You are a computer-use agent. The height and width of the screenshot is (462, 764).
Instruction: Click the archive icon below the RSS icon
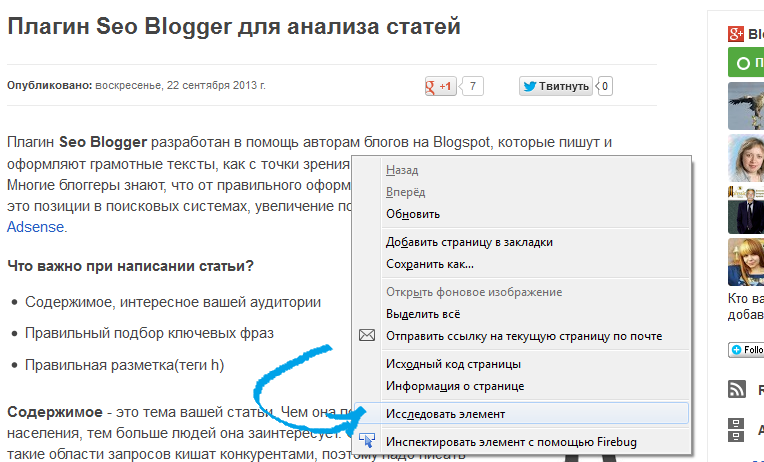(736, 430)
